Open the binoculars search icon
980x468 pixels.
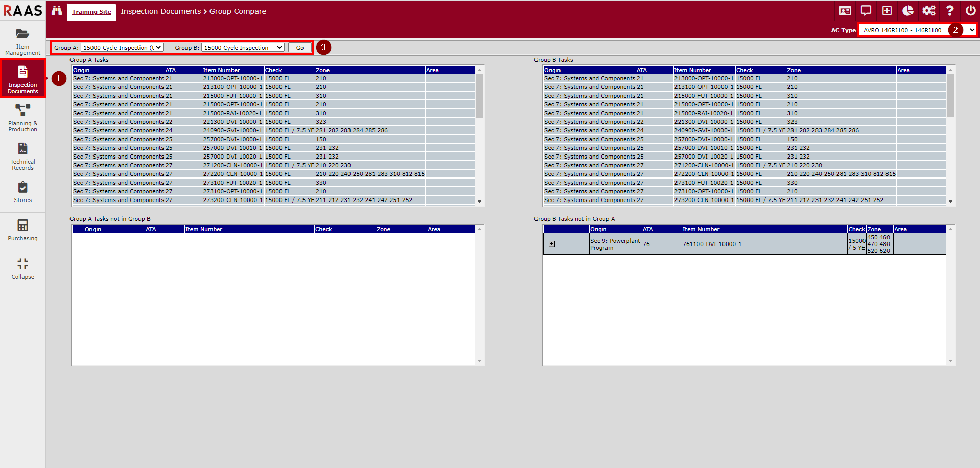click(57, 11)
